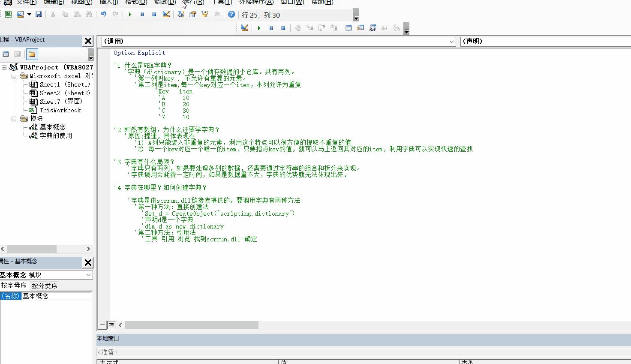Viewport: 631px width, 364px height.
Task: Collapse the VBAProject root node
Action: coord(4,67)
